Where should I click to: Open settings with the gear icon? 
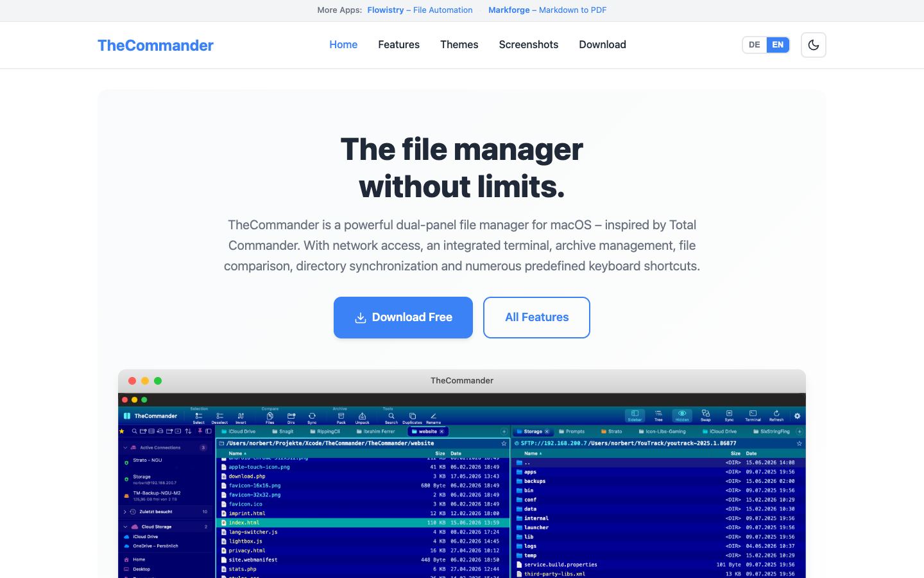[798, 416]
